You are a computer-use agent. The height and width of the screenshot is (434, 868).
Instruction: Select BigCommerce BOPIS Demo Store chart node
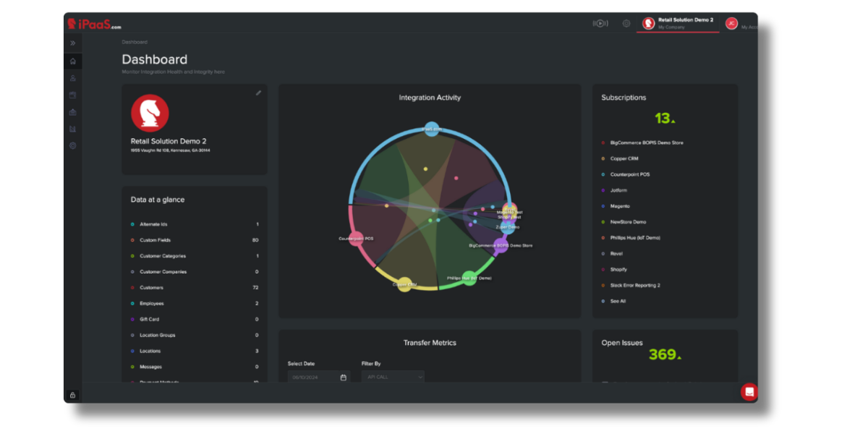pyautogui.click(x=501, y=244)
